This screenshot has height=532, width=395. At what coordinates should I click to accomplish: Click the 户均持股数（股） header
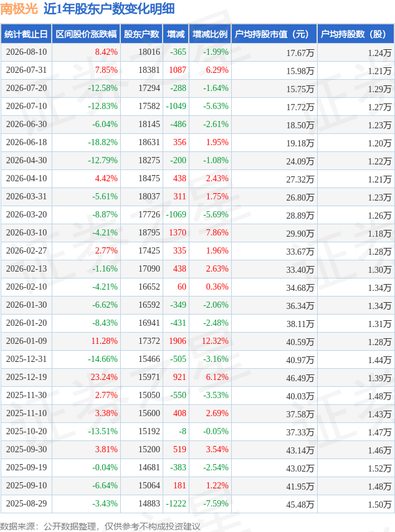pos(356,34)
